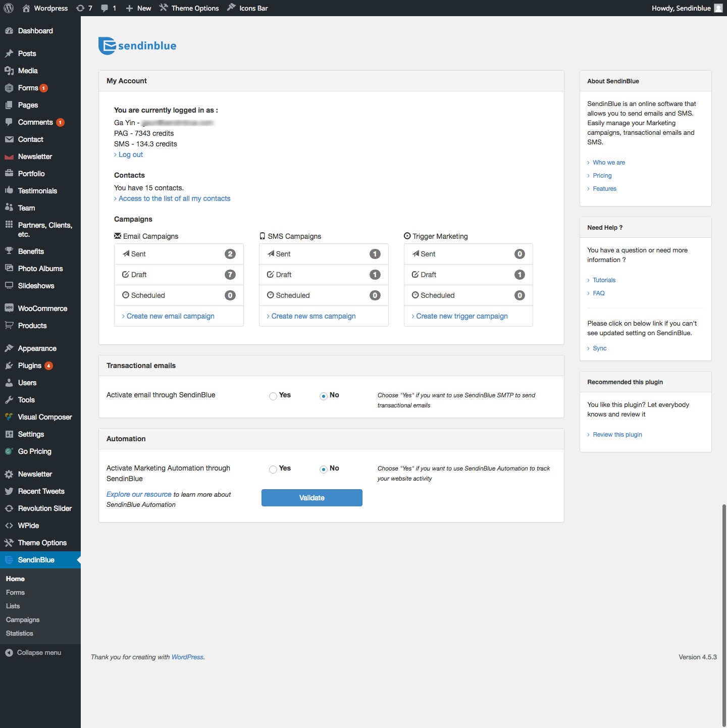This screenshot has width=727, height=728.
Task: Open Visual Composer in sidebar
Action: 40,417
